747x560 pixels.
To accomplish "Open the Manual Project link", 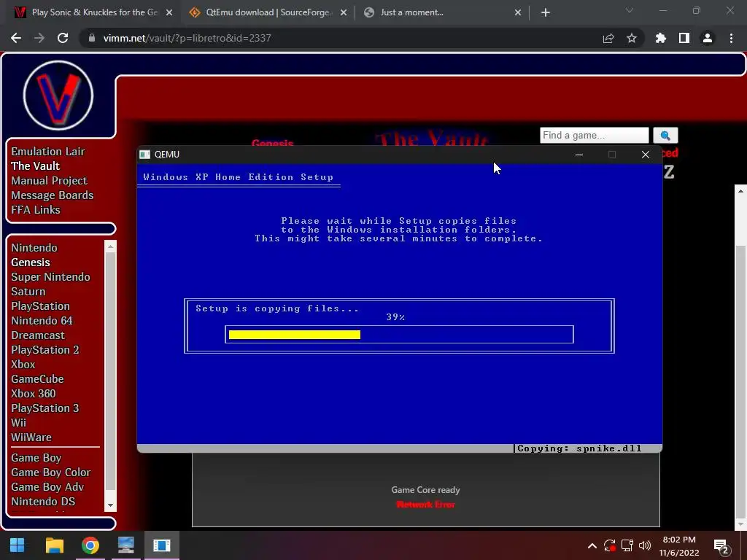I will tap(49, 181).
